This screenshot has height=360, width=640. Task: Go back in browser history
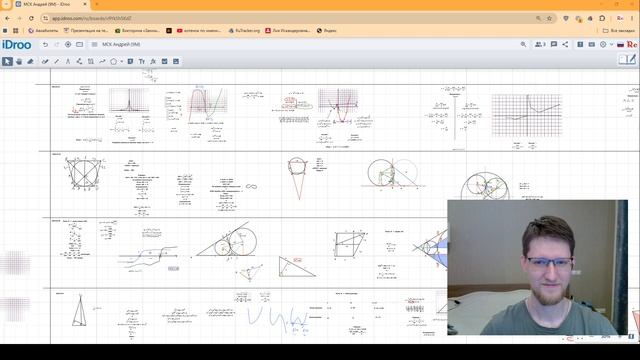(x=8, y=18)
